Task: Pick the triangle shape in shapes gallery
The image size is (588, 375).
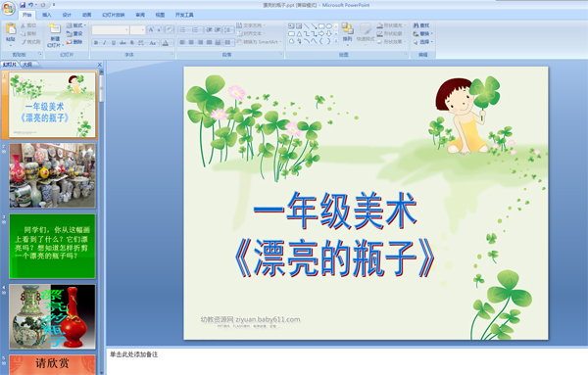Action: 299,33
